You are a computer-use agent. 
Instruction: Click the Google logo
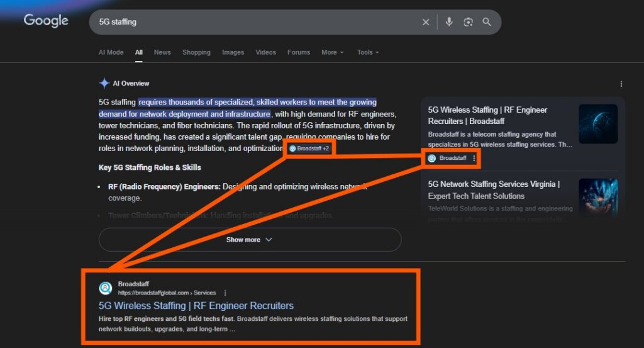pyautogui.click(x=45, y=21)
